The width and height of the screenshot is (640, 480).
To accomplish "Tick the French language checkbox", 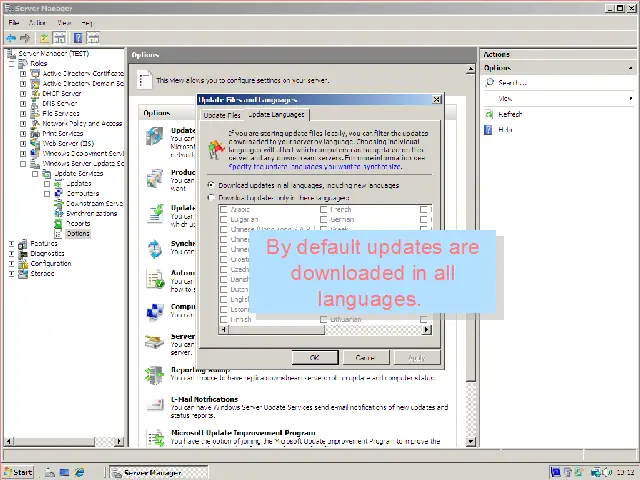I will [x=323, y=209].
